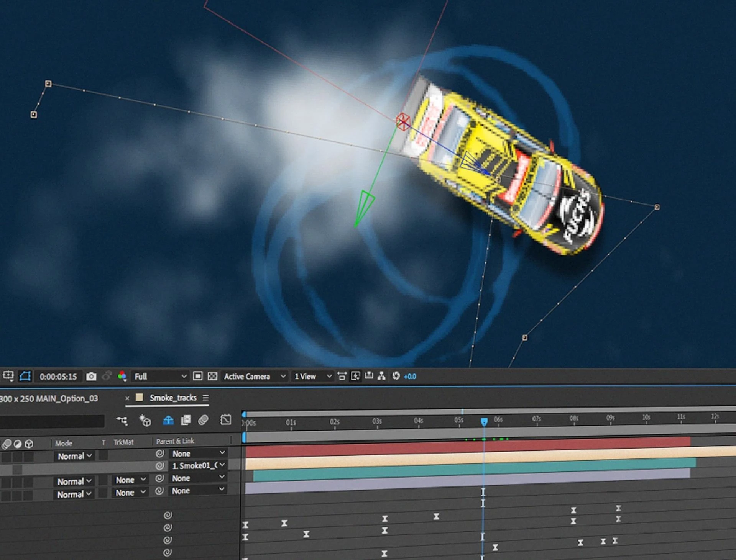The width and height of the screenshot is (736, 560).
Task: Click the 08s mark on the time ruler
Action: point(573,419)
